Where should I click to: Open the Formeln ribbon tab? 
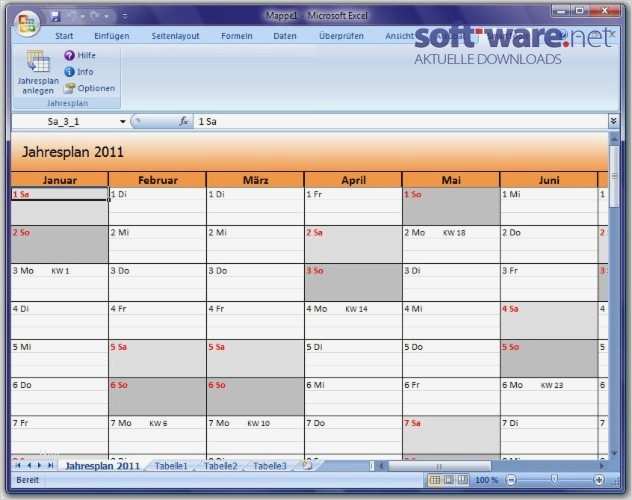237,36
